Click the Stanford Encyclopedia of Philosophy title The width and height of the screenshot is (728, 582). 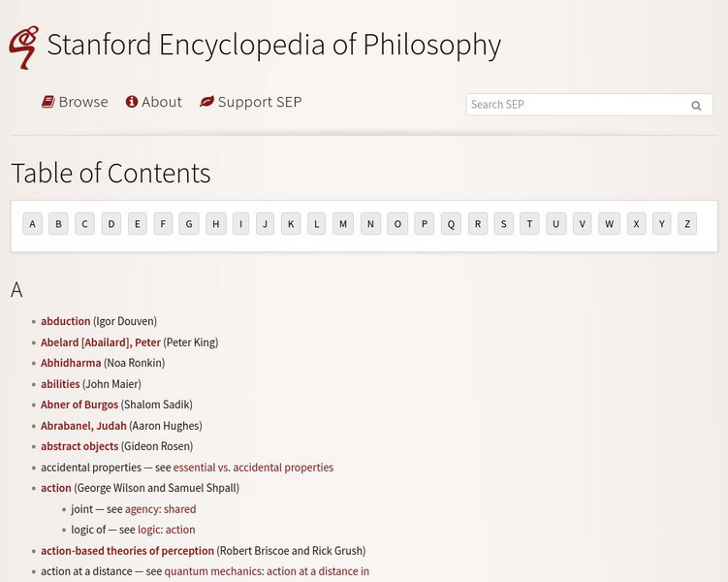(273, 45)
